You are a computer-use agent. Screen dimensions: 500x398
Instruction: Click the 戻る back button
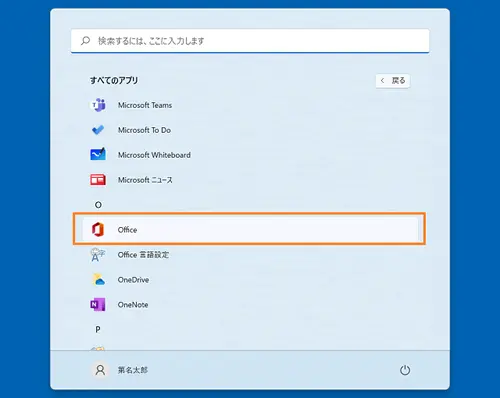click(393, 81)
